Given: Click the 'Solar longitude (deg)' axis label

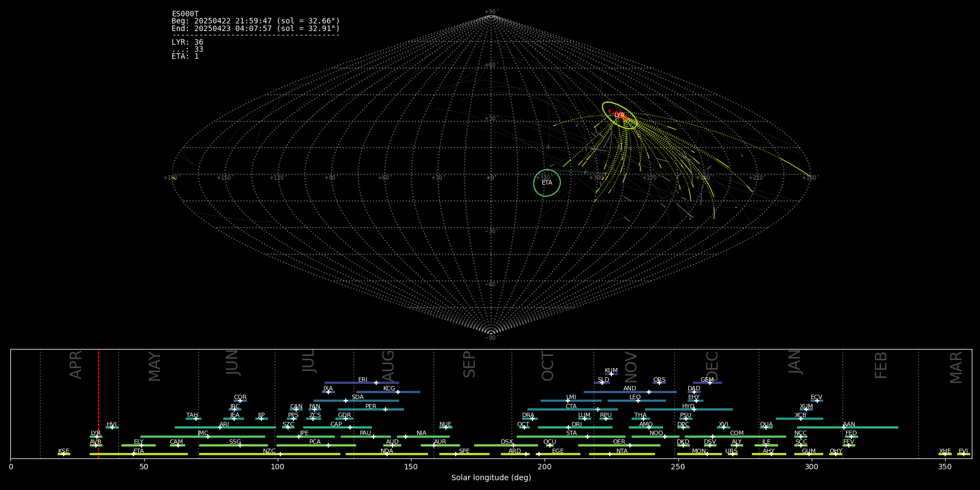Looking at the screenshot, I should click(491, 477).
